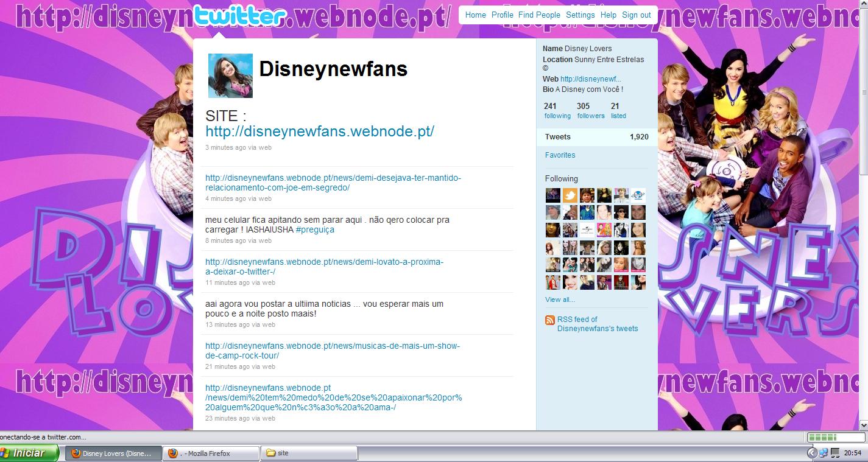Viewport: 868px width, 462px height.
Task: Click the 'Sunny Entre Estrelas' location text
Action: pyautogui.click(x=609, y=60)
